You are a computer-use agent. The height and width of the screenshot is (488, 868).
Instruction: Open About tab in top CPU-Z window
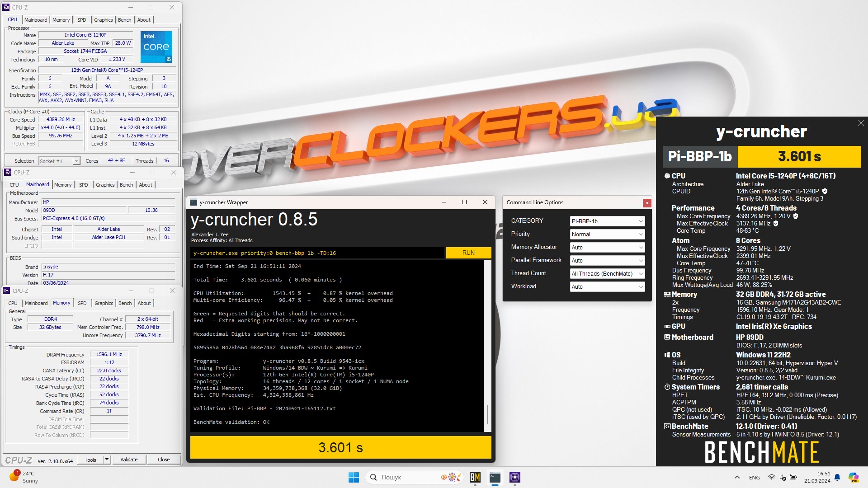(x=144, y=20)
